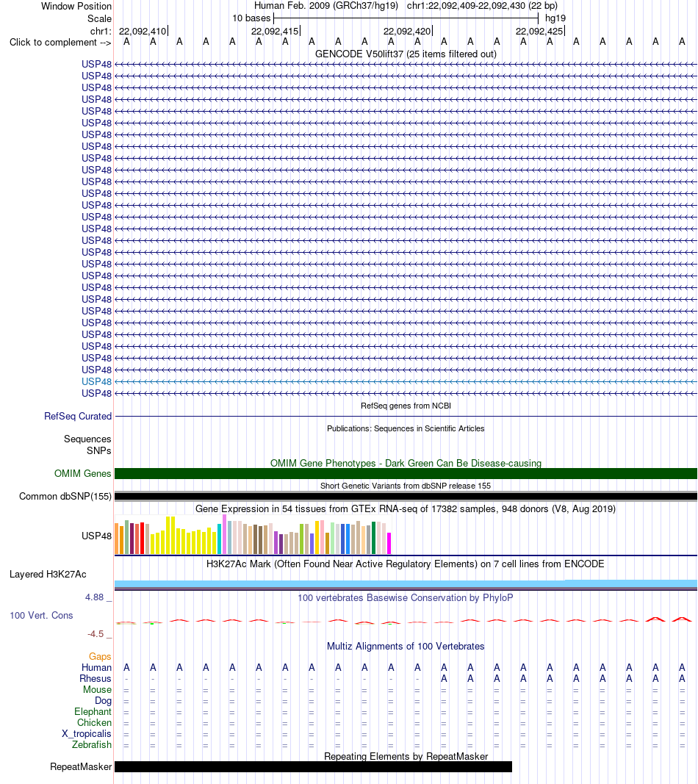
Task: Click the dark green bar in GTEx chart
Action: click(x=373, y=538)
